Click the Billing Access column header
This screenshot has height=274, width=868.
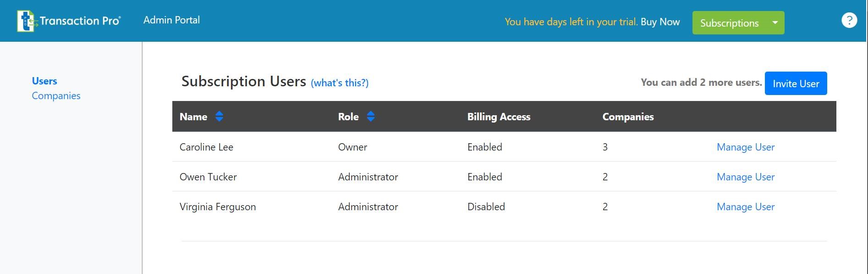pyautogui.click(x=499, y=117)
